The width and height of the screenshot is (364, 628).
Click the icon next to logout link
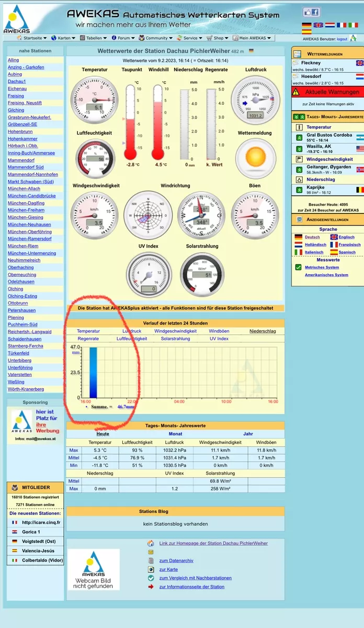click(x=352, y=39)
